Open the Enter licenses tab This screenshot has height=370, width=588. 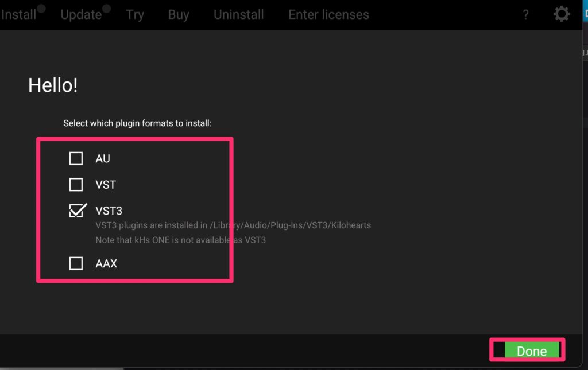pos(328,15)
